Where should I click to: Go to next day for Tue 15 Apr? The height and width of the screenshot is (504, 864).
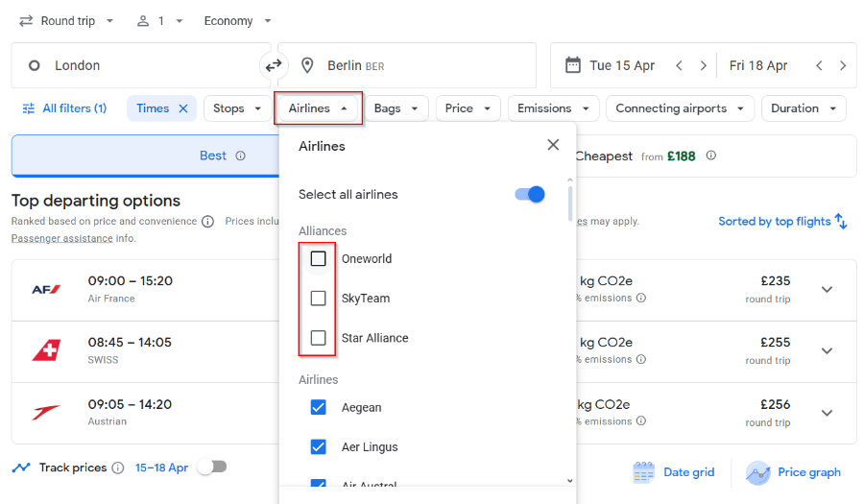point(703,65)
